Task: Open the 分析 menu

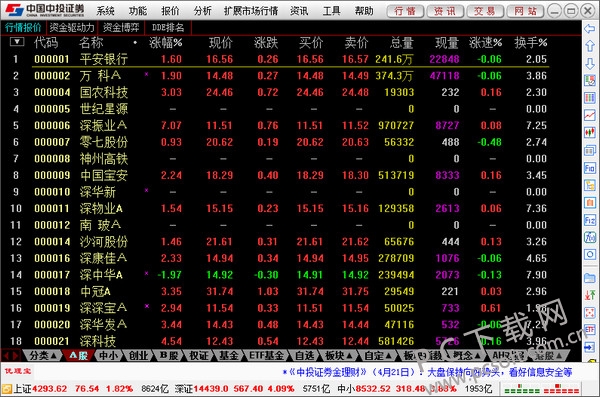Action: [202, 11]
